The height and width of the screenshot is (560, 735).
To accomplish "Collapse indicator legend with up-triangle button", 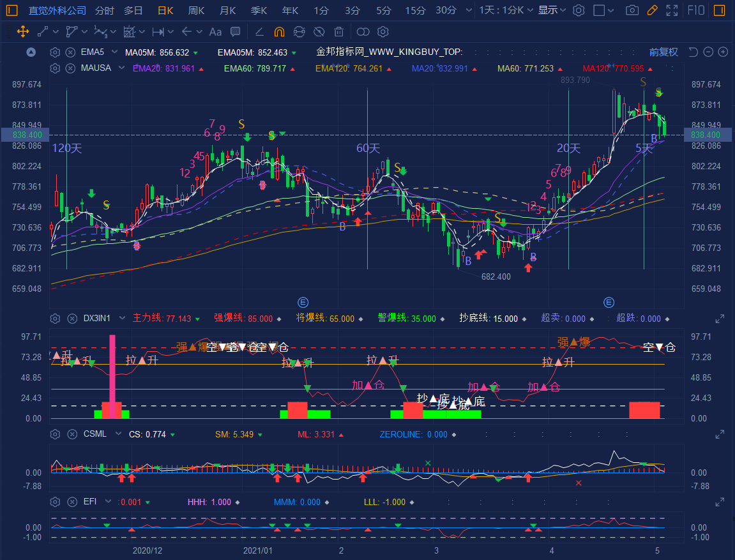I will coord(31,52).
